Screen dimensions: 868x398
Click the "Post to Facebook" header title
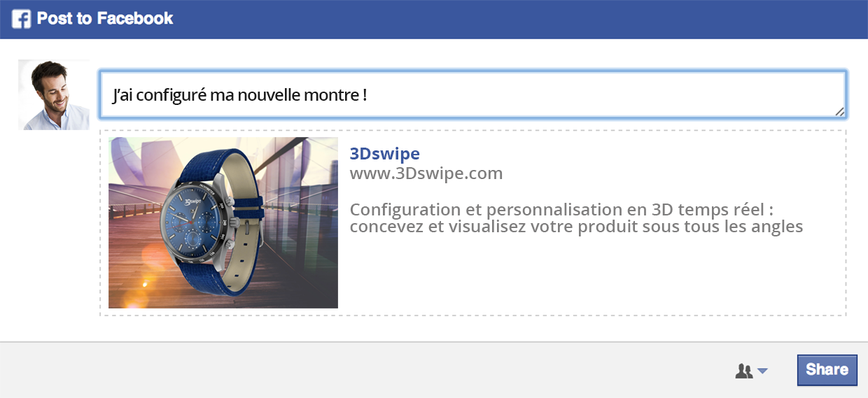(x=105, y=19)
